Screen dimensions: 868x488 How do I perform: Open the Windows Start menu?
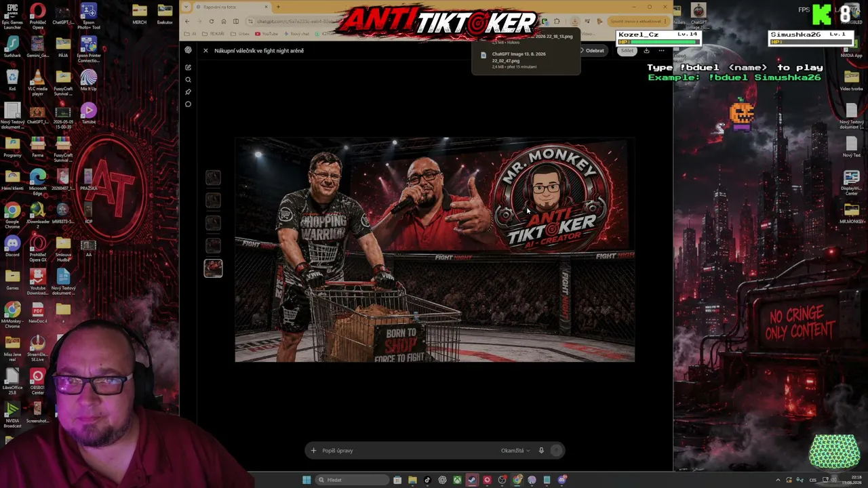307,480
